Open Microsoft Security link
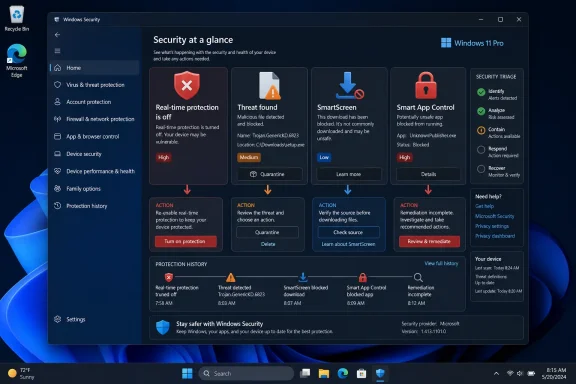Viewport: 576px width, 384px height. [x=494, y=216]
